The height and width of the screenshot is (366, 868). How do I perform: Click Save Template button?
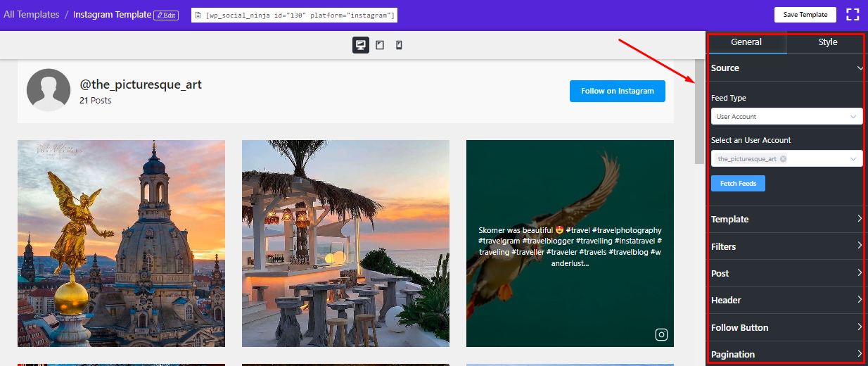[x=805, y=15]
